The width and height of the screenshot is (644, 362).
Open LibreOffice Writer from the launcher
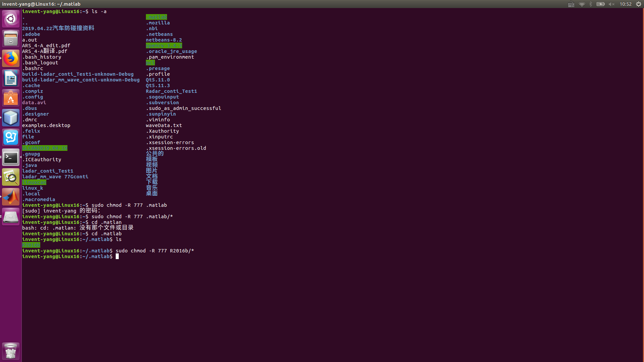(11, 78)
